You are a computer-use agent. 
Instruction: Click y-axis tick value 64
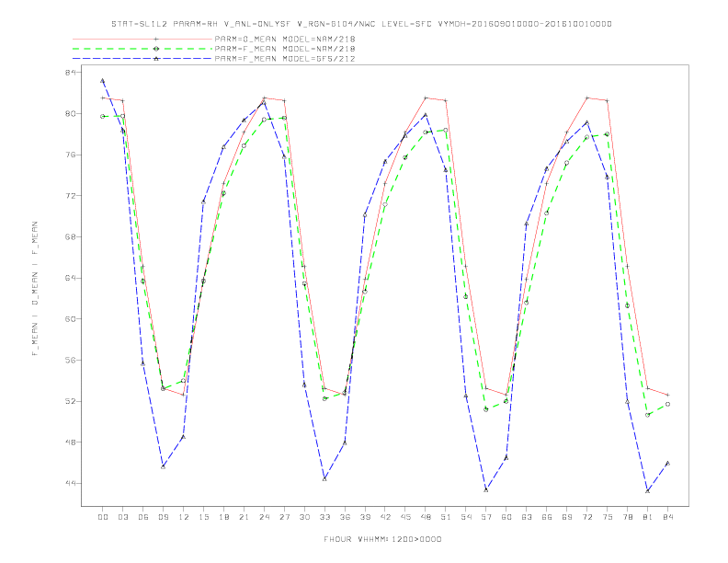click(x=70, y=278)
